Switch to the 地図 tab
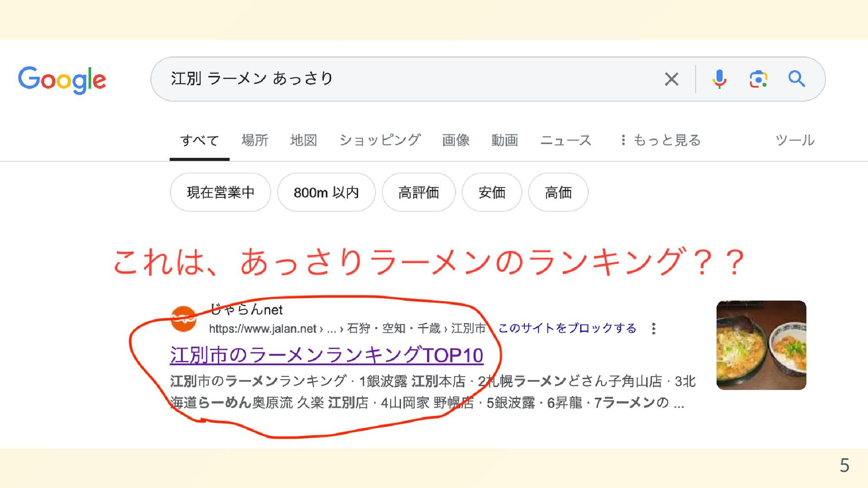Screen dimensions: 868x488 pos(304,140)
